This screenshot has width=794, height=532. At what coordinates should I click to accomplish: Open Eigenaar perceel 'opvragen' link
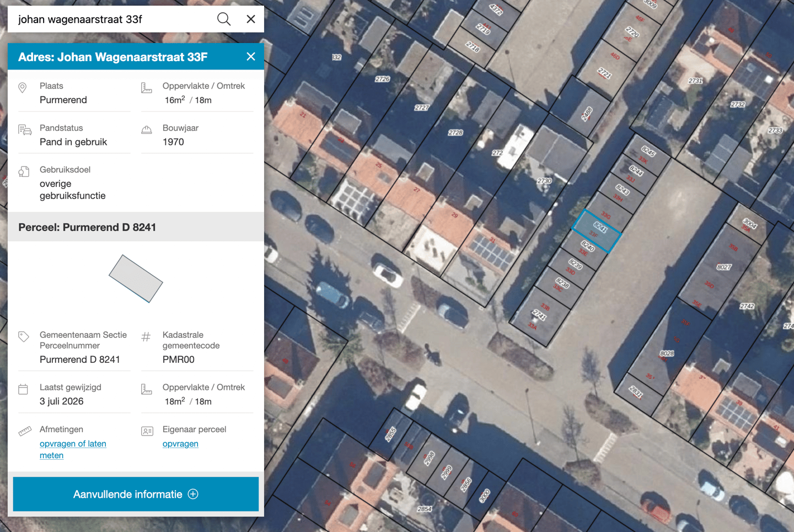180,444
